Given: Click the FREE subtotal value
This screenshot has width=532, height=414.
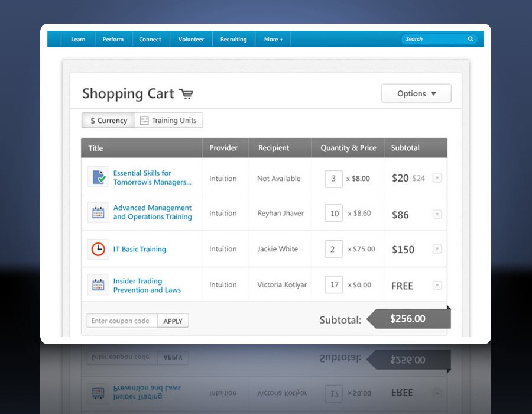Looking at the screenshot, I should tap(402, 286).
